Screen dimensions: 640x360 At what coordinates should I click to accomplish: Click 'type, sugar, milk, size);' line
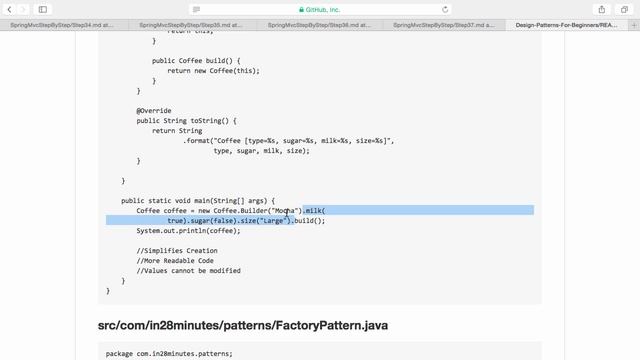coord(261,151)
